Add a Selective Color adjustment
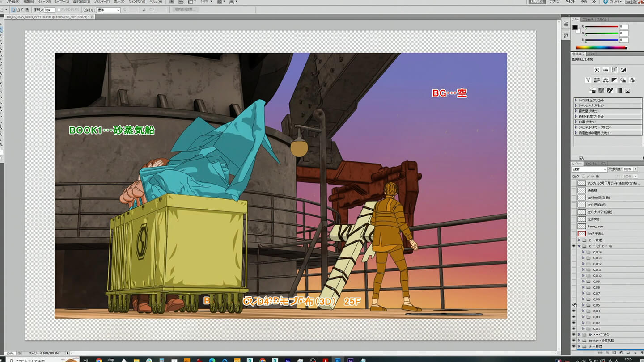The height and width of the screenshot is (362, 644). pyautogui.click(x=627, y=90)
